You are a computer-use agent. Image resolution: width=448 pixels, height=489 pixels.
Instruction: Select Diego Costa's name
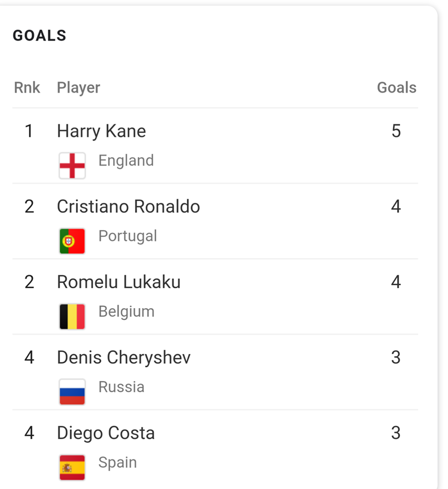click(106, 433)
